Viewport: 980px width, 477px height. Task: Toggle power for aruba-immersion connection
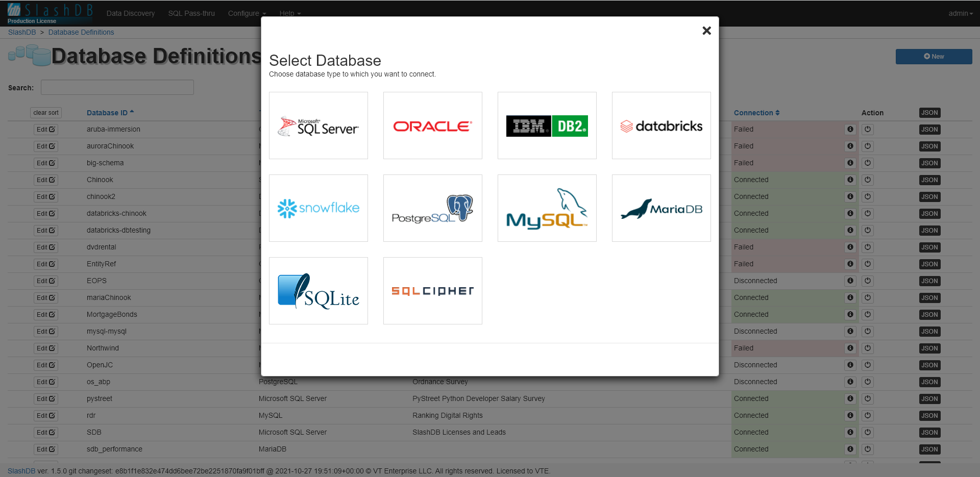click(x=868, y=130)
